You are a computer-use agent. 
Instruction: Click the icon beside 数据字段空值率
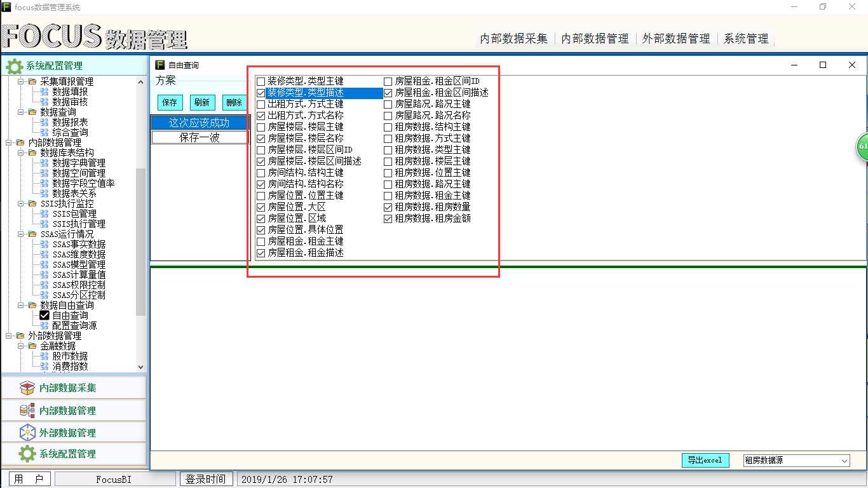(x=44, y=183)
